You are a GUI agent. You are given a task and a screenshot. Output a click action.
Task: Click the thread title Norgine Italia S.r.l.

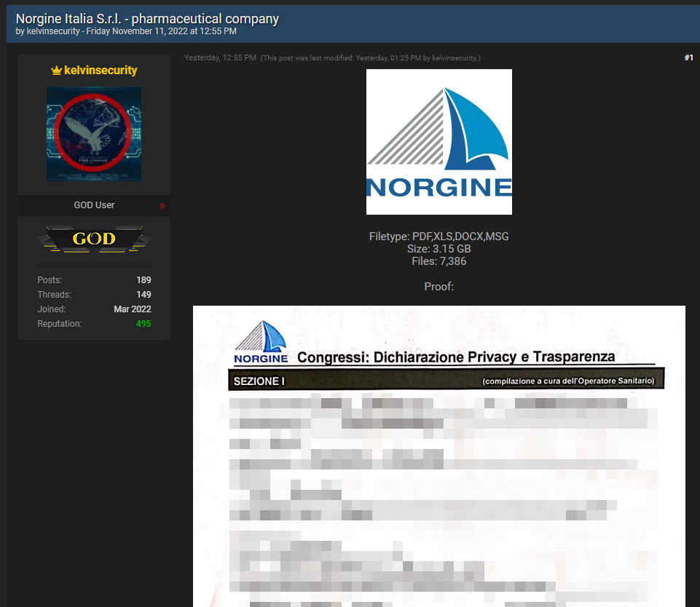tap(147, 19)
